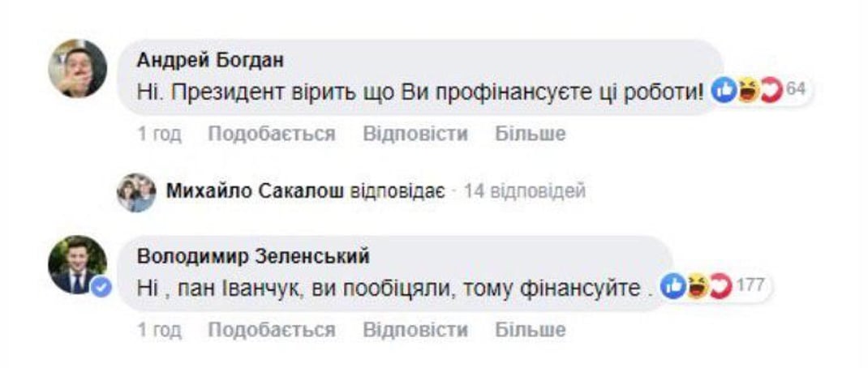This screenshot has width=868, height=368.
Task: Click the 1 год timestamp under Богдан's comment
Action: click(x=159, y=134)
